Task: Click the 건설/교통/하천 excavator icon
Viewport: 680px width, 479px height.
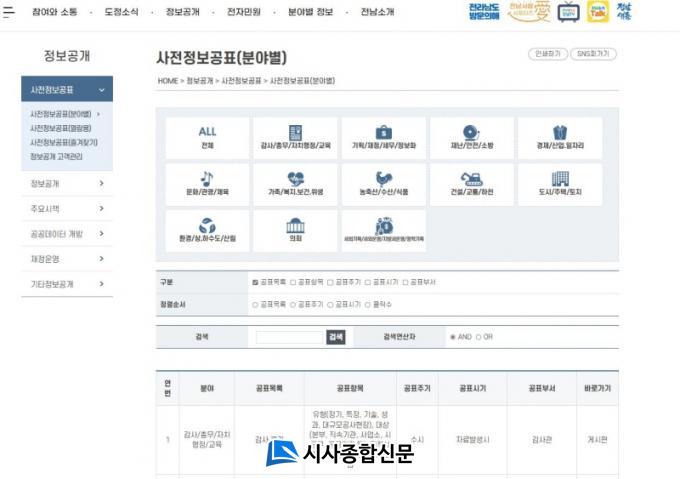Action: (471, 184)
